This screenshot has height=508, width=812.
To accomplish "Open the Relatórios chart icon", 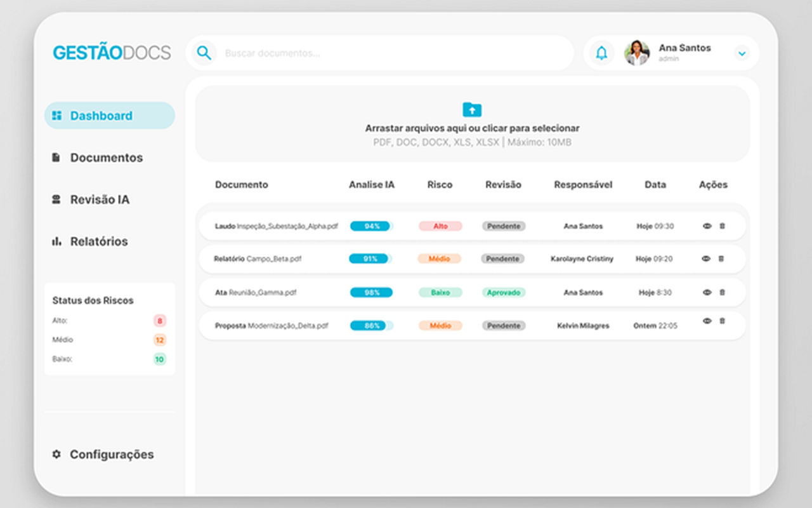I will [57, 241].
